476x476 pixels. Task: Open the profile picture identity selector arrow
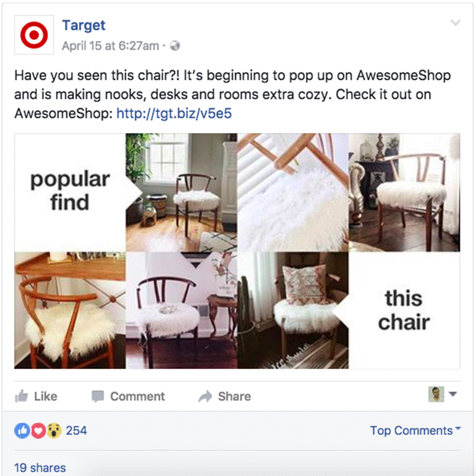453,394
